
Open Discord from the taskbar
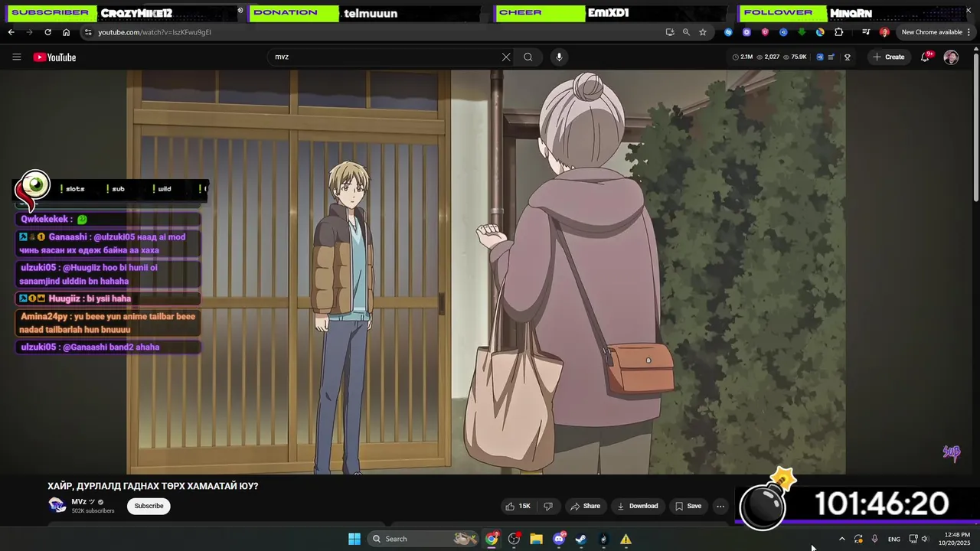point(559,539)
